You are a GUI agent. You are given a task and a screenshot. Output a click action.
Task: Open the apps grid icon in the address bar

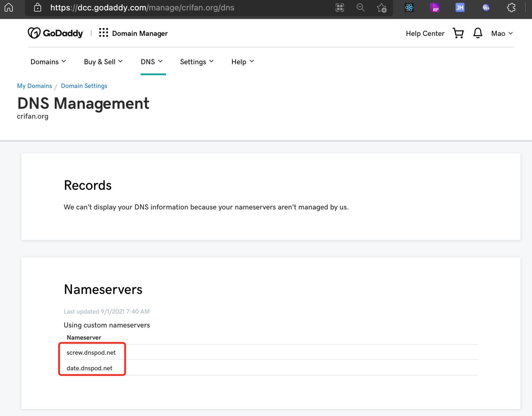pyautogui.click(x=340, y=8)
